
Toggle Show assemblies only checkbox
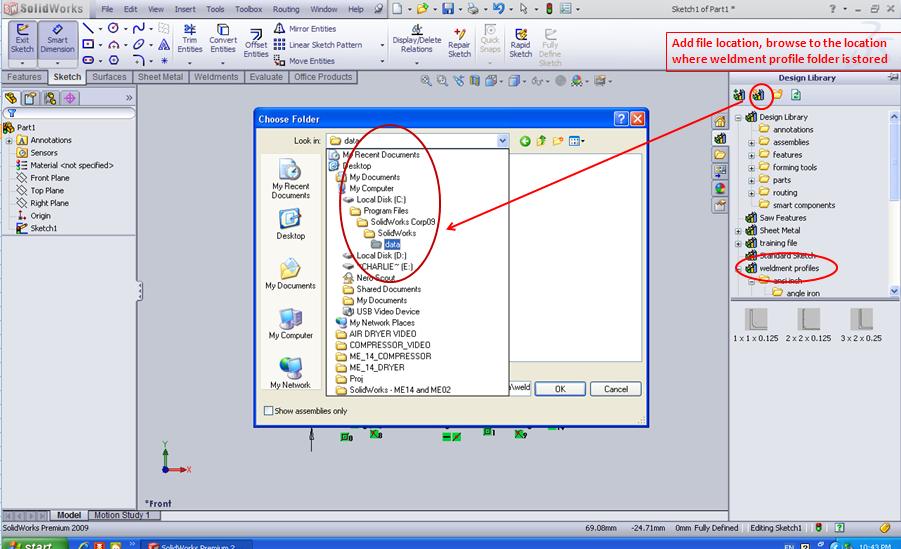(268, 411)
